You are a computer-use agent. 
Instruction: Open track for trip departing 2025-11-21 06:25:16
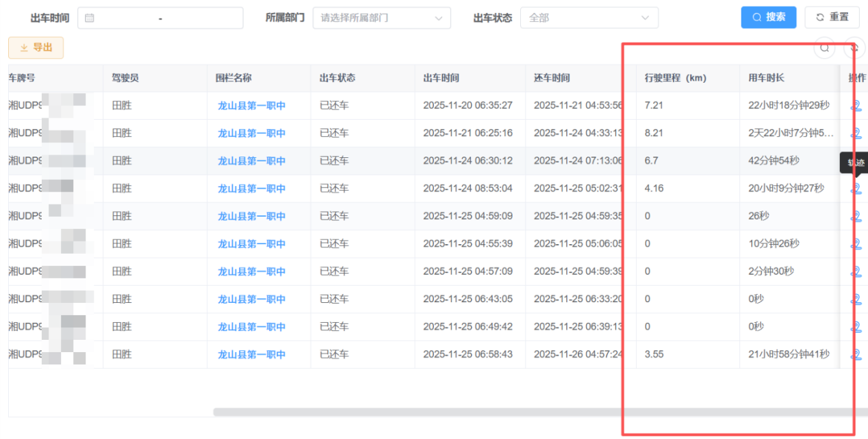[x=856, y=133]
